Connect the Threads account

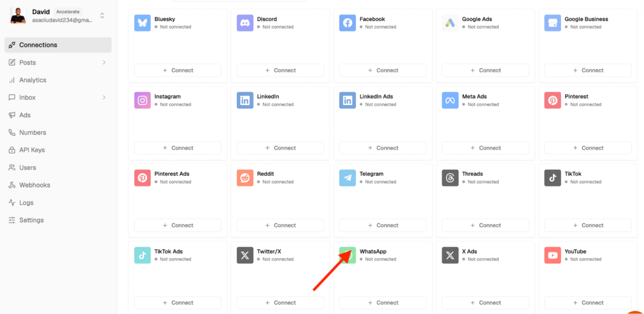(485, 225)
